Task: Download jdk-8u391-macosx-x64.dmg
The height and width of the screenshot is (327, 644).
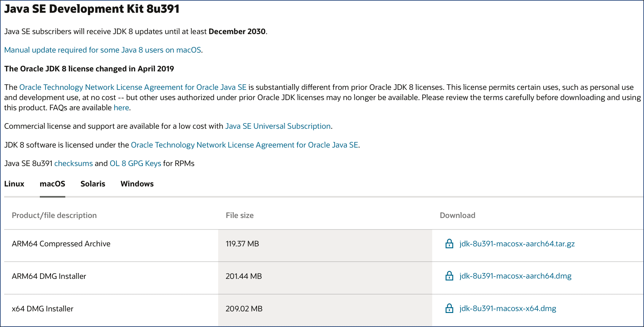Action: click(x=508, y=309)
